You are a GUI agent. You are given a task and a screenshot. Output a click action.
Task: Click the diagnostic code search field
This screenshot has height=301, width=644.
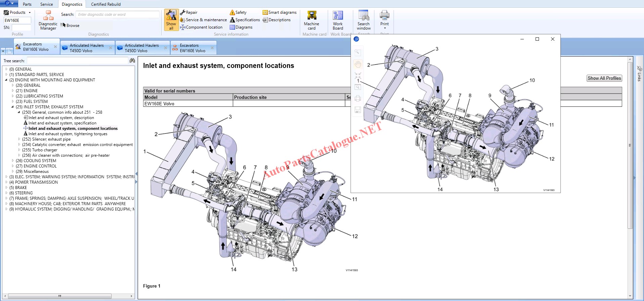pyautogui.click(x=118, y=14)
